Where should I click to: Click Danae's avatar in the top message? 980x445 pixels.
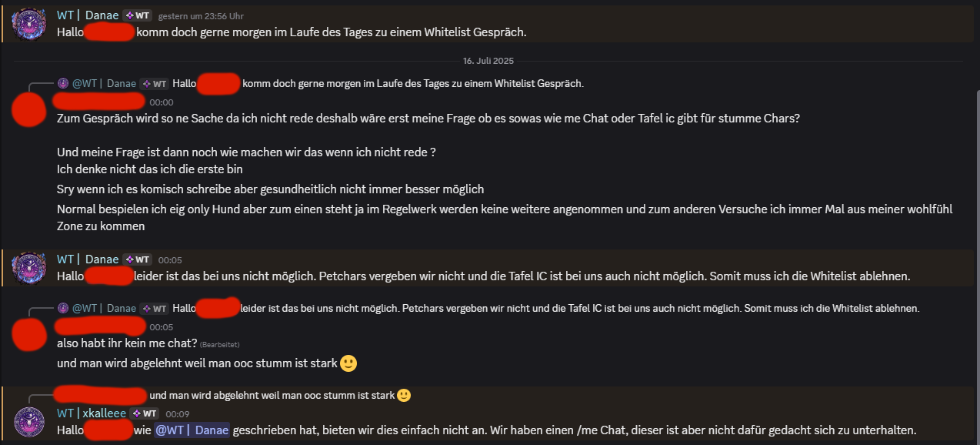(x=29, y=24)
